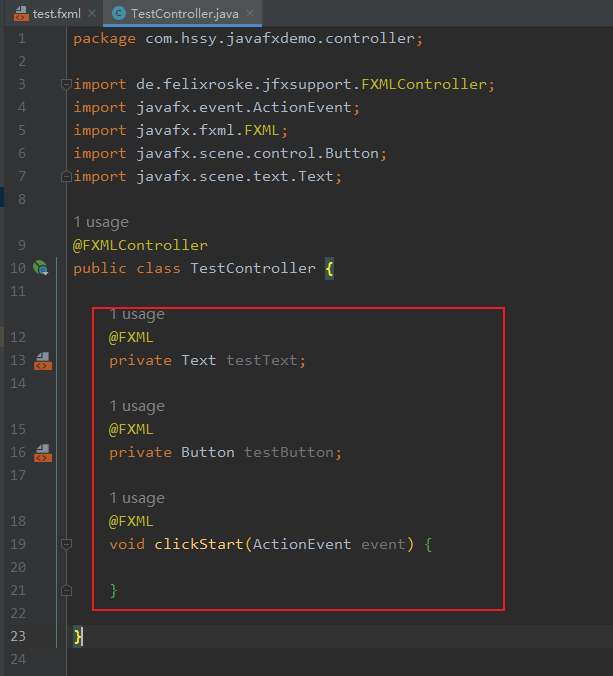Viewport: 613px width, 676px height.
Task: Open '1 usage' hint above testText field
Action: (x=137, y=314)
